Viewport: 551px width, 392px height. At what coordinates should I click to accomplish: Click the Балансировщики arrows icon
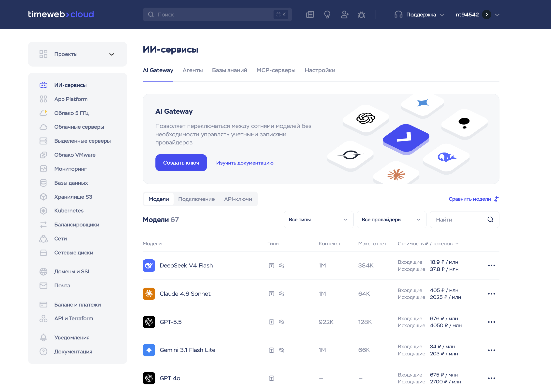tap(43, 224)
